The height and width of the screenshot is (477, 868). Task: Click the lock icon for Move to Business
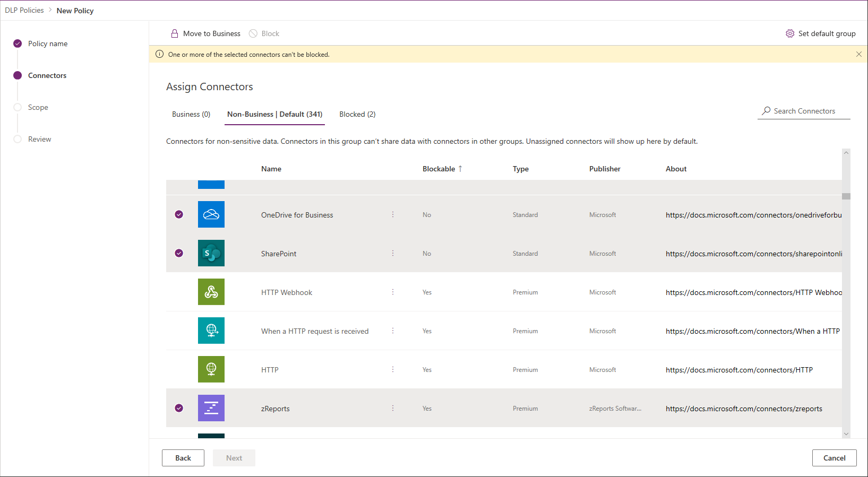coord(175,33)
